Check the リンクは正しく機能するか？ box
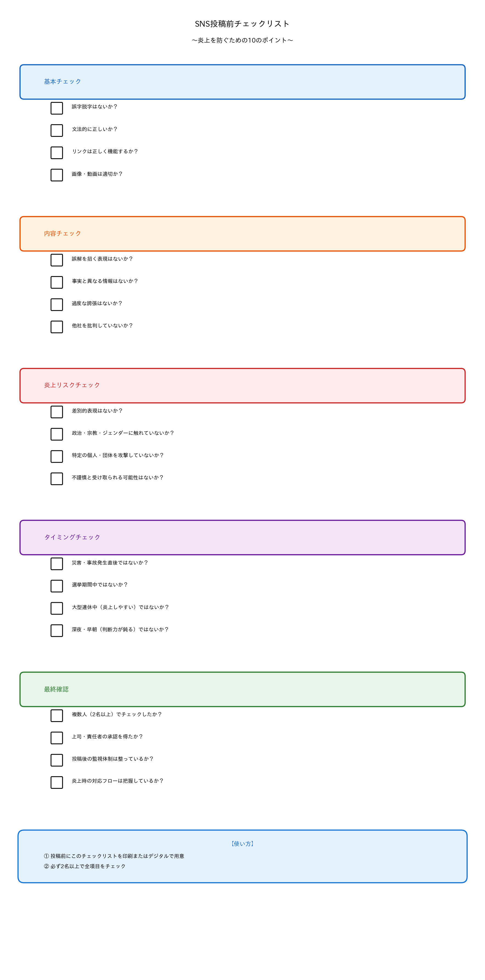 click(x=57, y=152)
